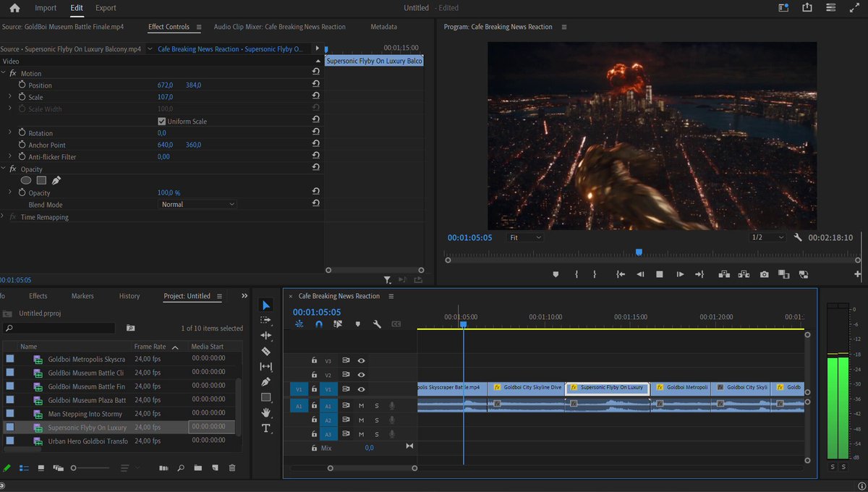Step forward one frame
Screen dimensions: 868x492
[x=680, y=275]
